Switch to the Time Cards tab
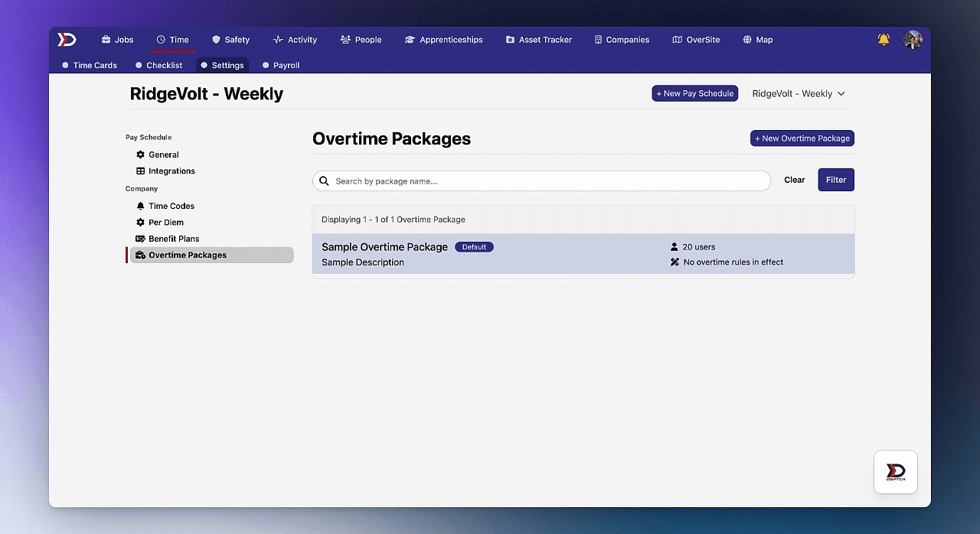Screen dimensions: 980x534 90,65
